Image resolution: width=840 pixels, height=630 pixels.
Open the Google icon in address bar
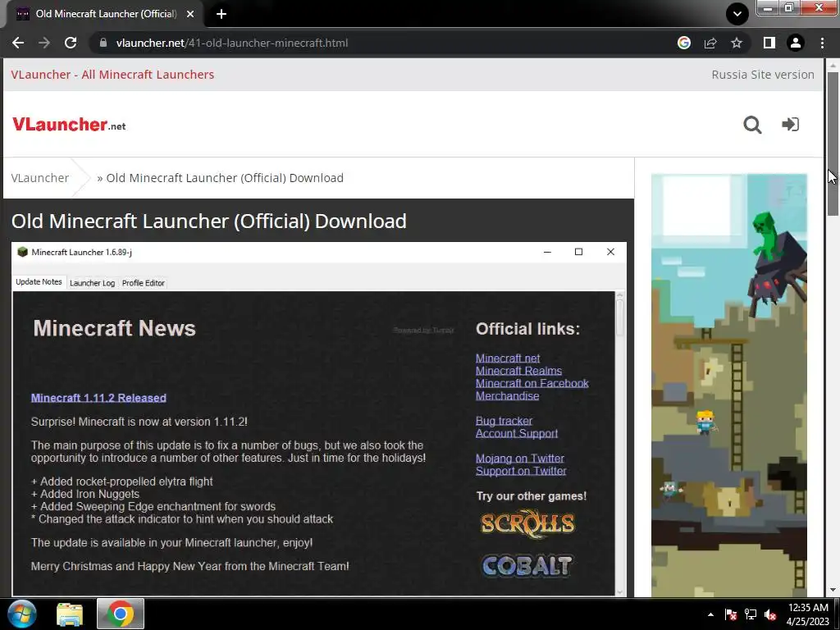click(683, 43)
